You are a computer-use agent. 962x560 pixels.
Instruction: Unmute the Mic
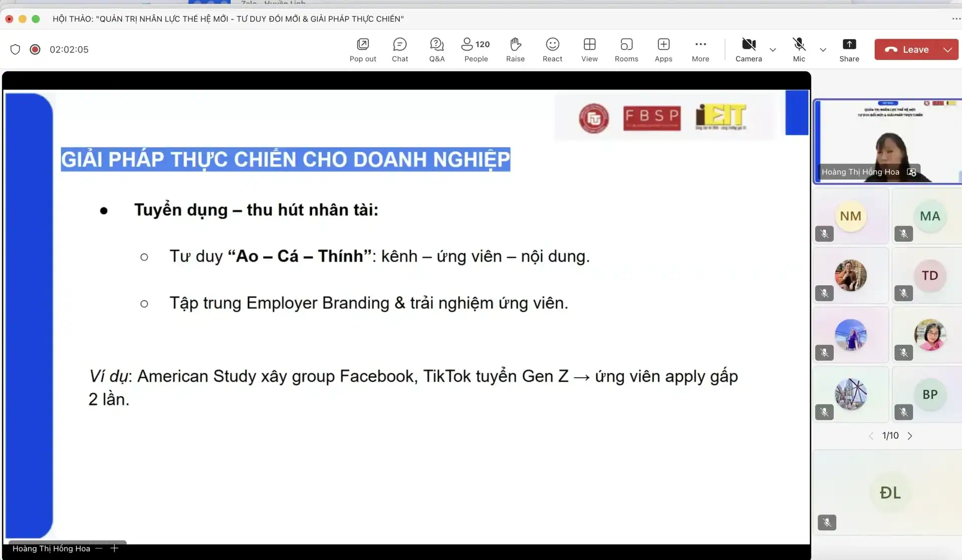tap(798, 49)
